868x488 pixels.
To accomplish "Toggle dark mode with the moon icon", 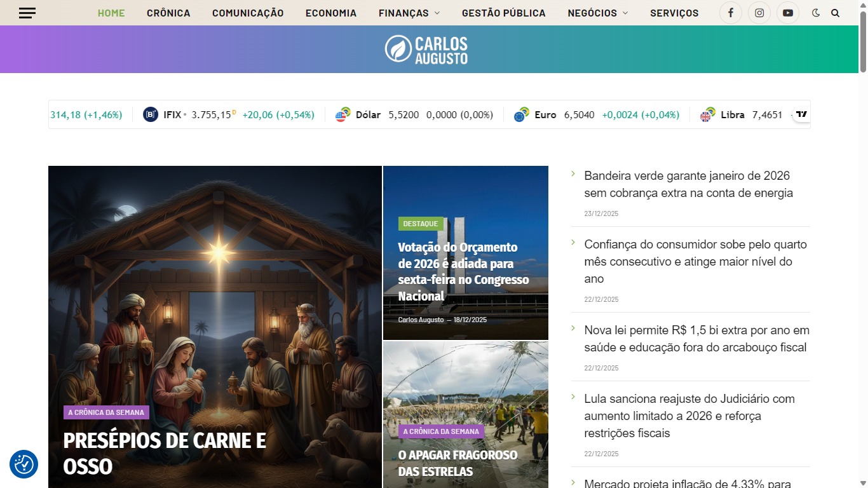I will [816, 13].
